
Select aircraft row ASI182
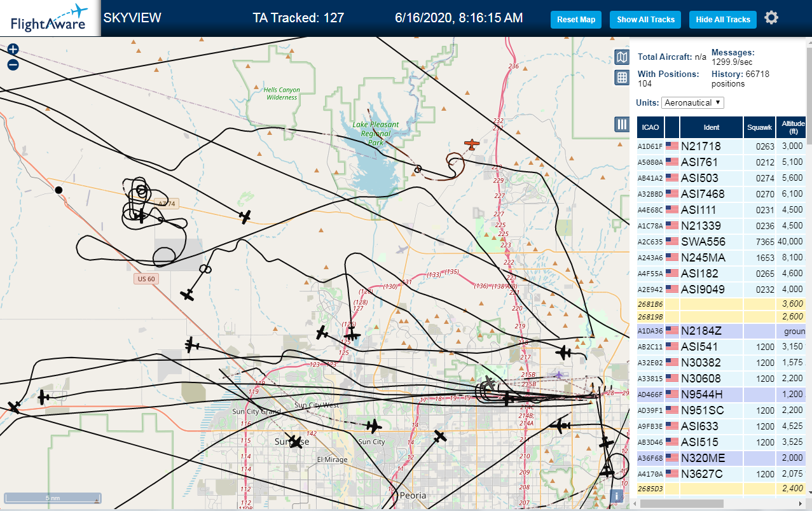pyautogui.click(x=722, y=274)
